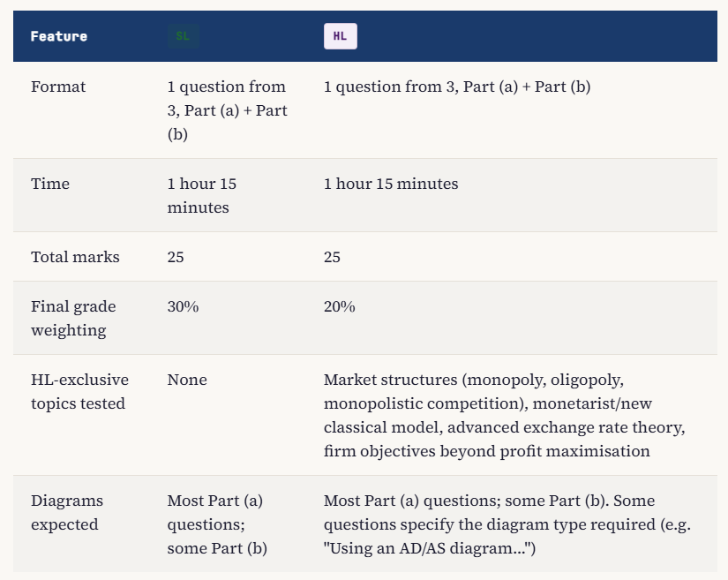728x580 pixels.
Task: Click the SL '1 hour 15 minutes' cell
Action: [x=202, y=195]
